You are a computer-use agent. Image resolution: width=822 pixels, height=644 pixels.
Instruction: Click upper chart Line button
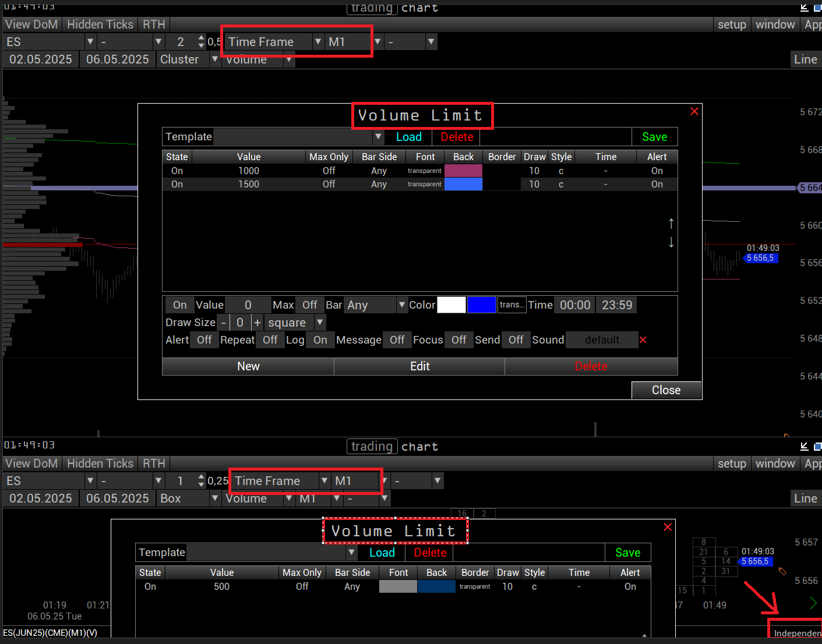point(806,59)
